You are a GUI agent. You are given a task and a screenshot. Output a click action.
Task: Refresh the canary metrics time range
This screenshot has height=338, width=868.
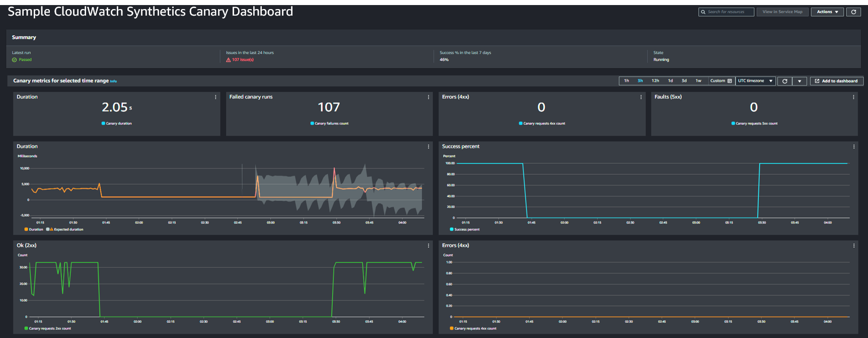[784, 81]
